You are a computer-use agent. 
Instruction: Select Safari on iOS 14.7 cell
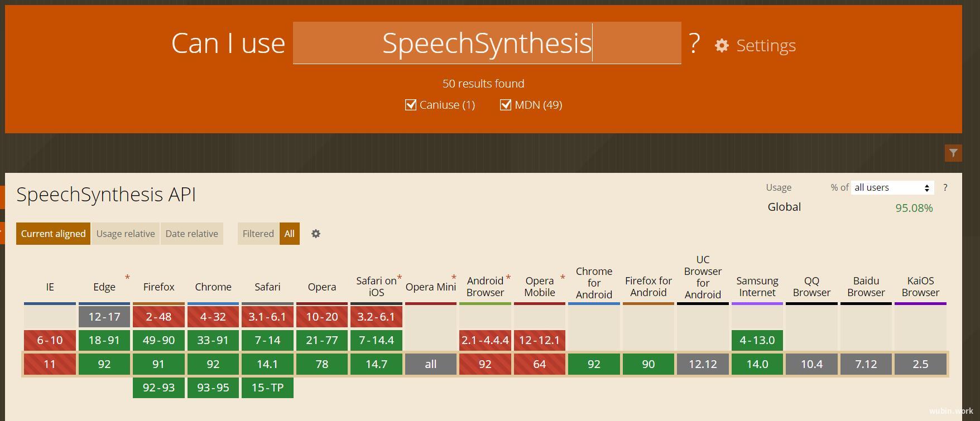tap(376, 364)
